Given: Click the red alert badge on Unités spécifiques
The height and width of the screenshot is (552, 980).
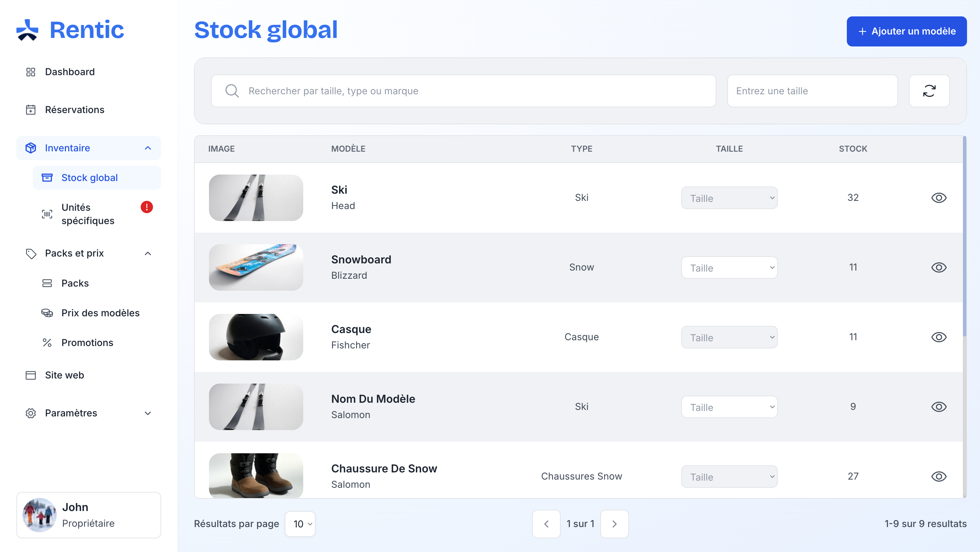Looking at the screenshot, I should pos(146,207).
